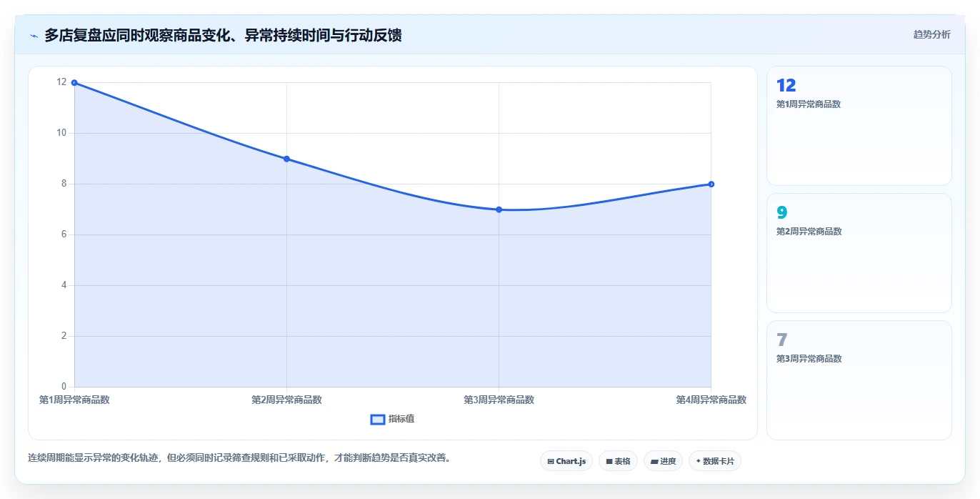Click the 趋势分析 label in the header

coord(931,34)
